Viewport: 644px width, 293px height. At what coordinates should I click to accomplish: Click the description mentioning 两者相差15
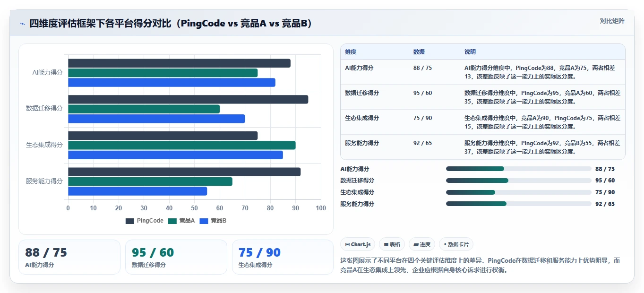(542, 122)
